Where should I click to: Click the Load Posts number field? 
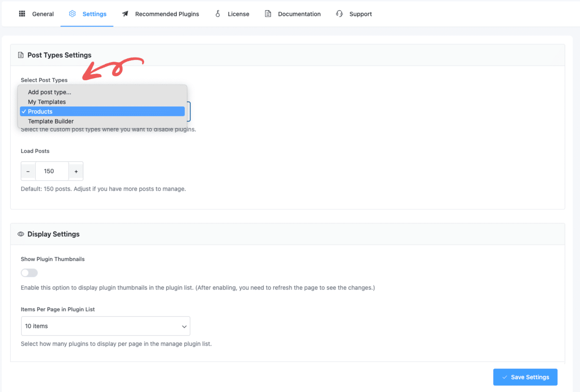[x=52, y=171]
